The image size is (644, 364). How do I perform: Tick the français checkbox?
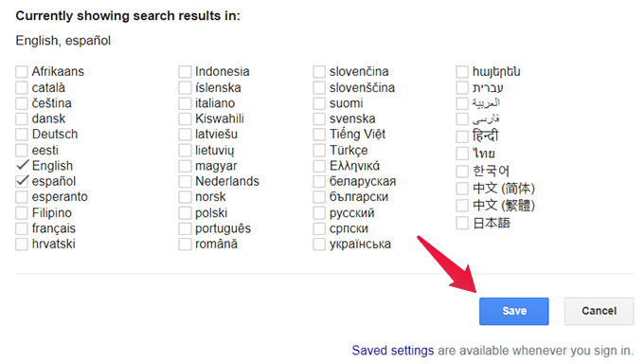click(x=22, y=228)
